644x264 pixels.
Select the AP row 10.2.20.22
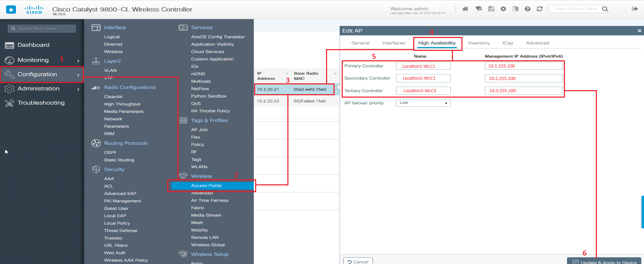pos(297,101)
